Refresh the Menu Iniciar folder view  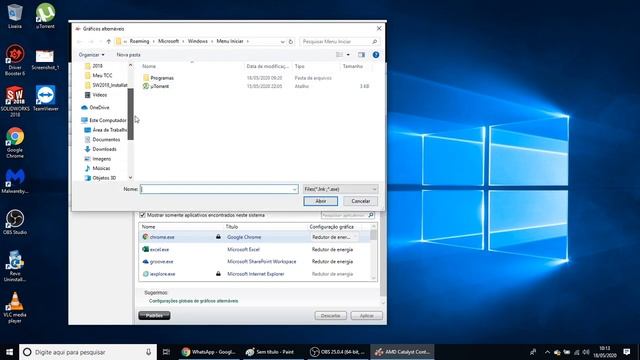pyautogui.click(x=291, y=41)
